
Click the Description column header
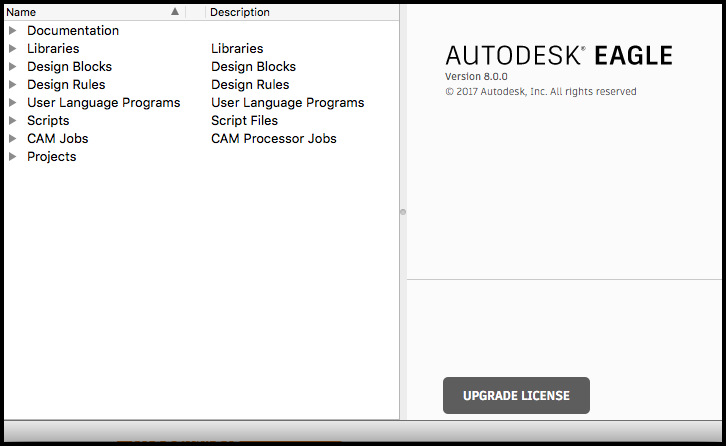302,12
